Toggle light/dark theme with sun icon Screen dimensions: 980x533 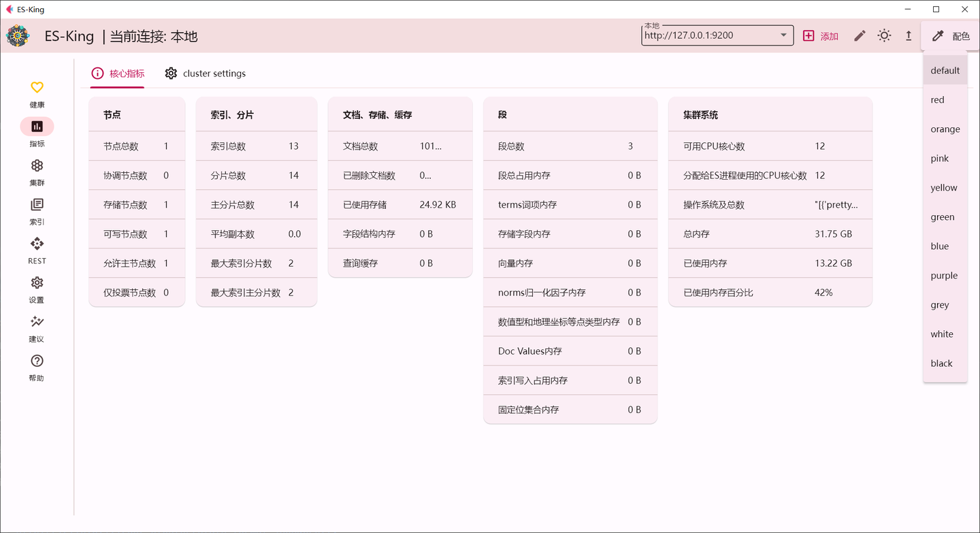(x=883, y=35)
